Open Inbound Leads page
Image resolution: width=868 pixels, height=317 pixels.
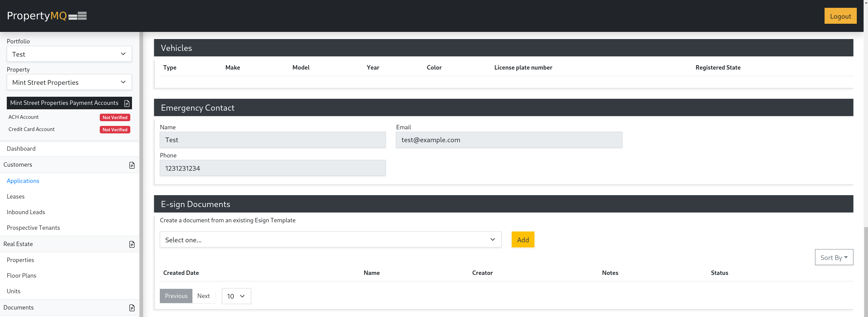click(26, 212)
